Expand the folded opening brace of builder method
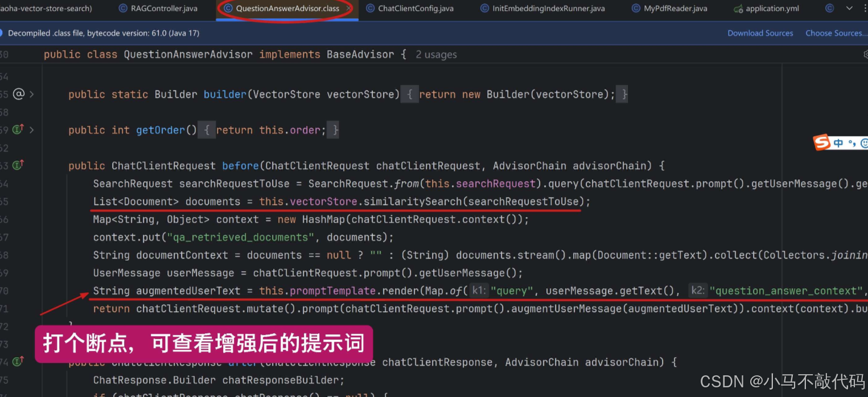 coord(409,94)
